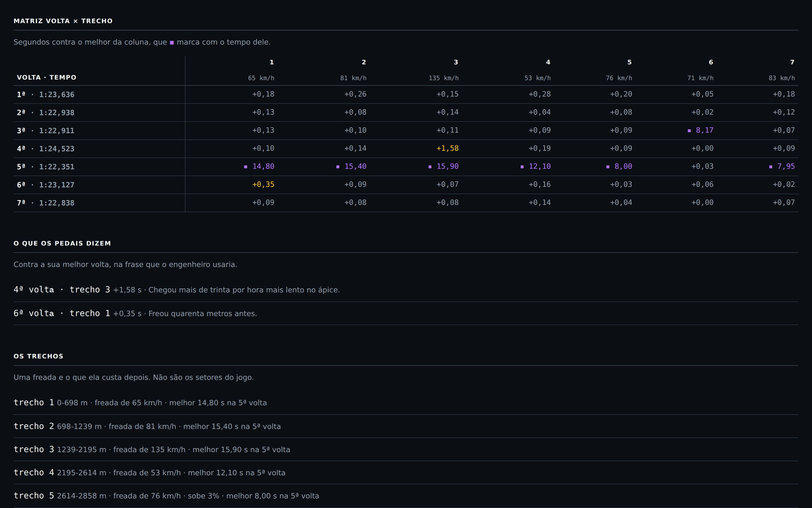The height and width of the screenshot is (508, 812).
Task: Click 'trecho 4' row 2195-2614 m
Action: [406, 473]
